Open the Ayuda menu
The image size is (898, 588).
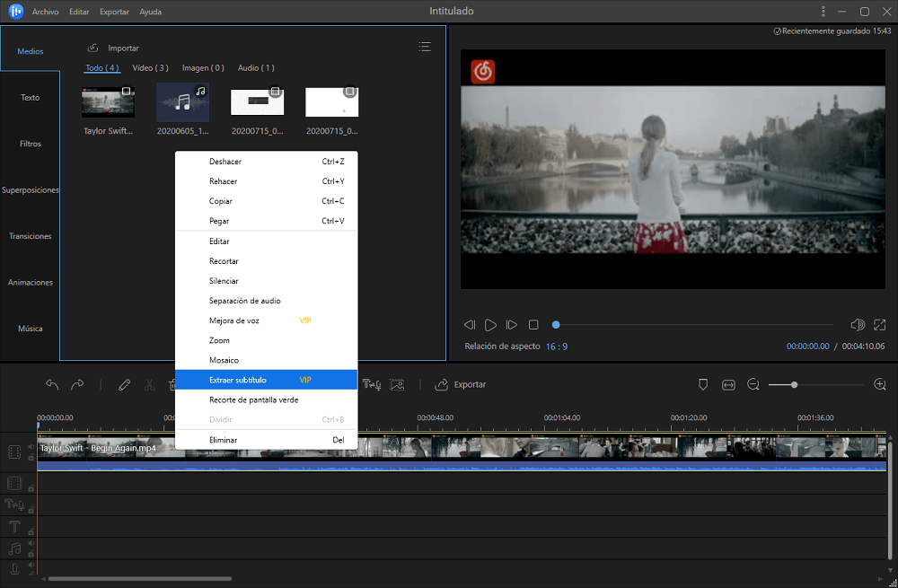pos(151,12)
